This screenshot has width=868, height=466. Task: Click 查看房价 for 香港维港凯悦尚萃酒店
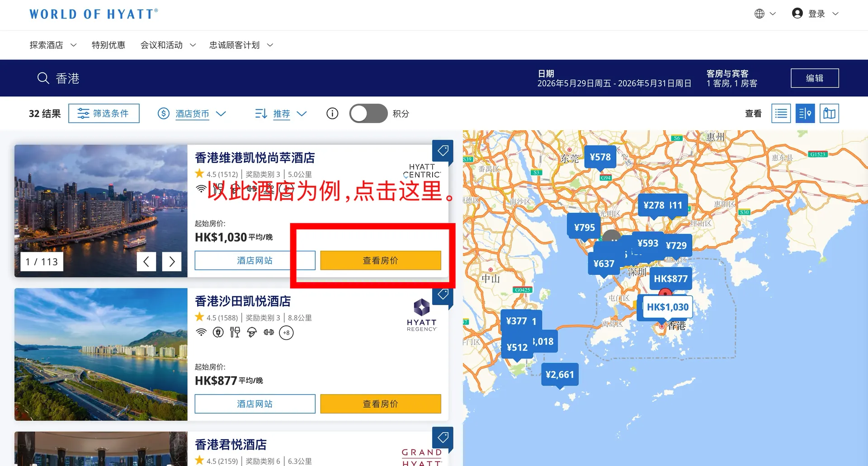coord(381,260)
